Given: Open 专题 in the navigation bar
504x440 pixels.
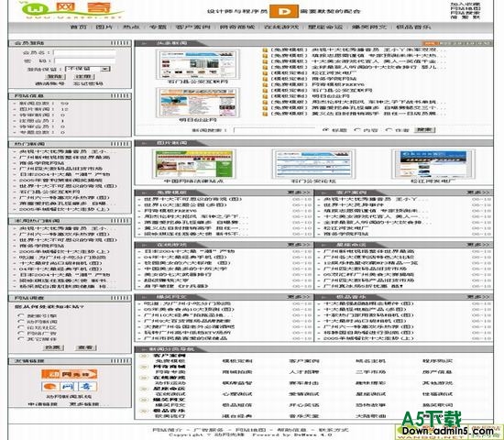Looking at the screenshot, I should pos(158,27).
